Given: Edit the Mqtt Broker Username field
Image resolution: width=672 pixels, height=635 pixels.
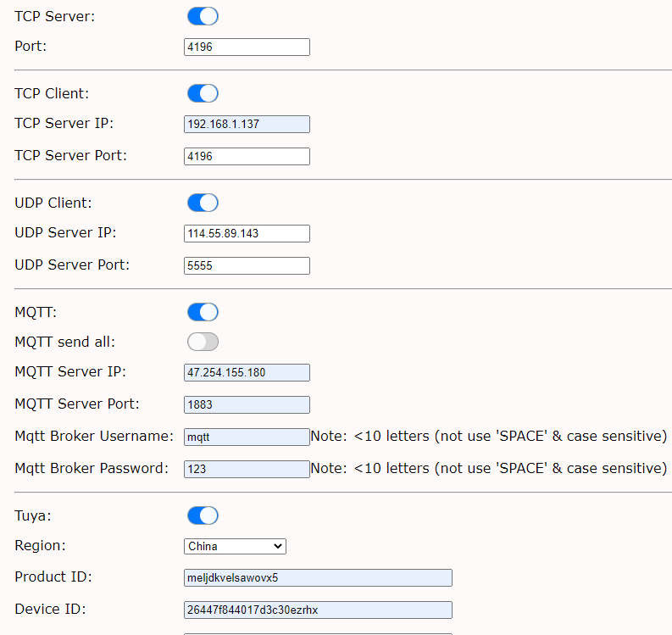Looking at the screenshot, I should pos(247,437).
